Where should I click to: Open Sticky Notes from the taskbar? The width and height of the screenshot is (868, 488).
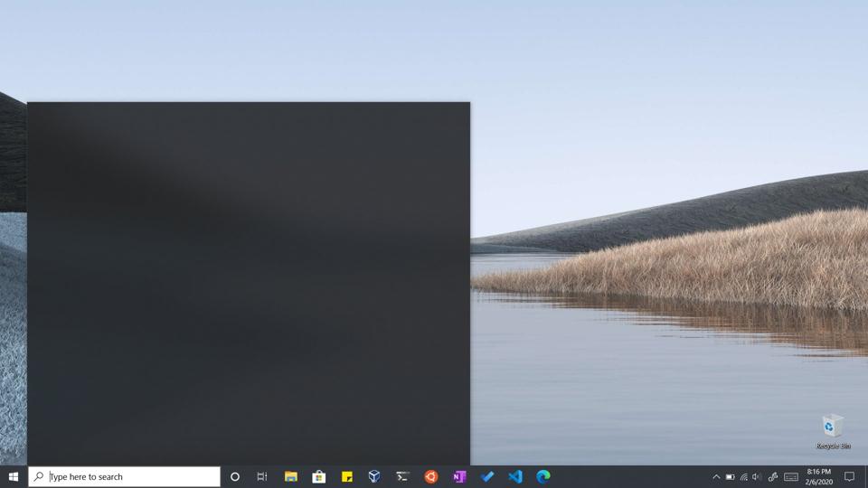pos(347,476)
